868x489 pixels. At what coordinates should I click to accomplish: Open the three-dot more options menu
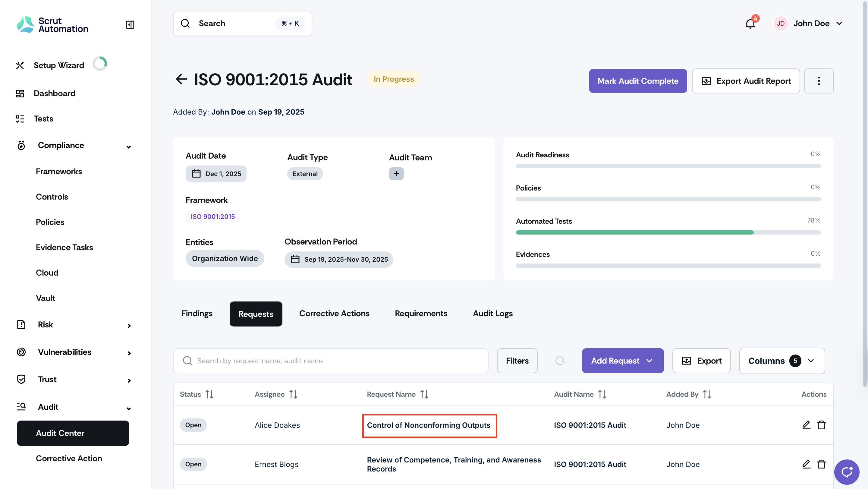coord(819,81)
